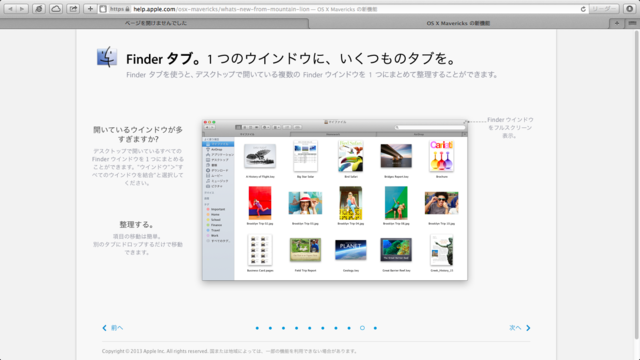Click the red Important tag in illustrated sidebar
Image resolution: width=640 pixels, height=360 pixels.
[x=216, y=209]
